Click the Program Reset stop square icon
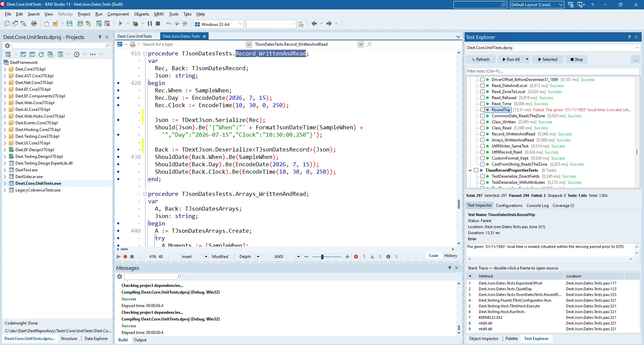The height and width of the screenshot is (345, 644). 158,24
